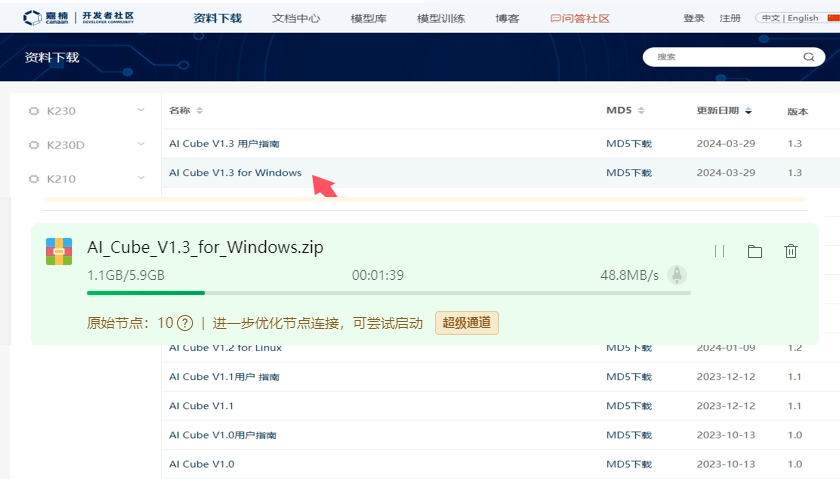The width and height of the screenshot is (840, 479).
Task: Expand the K230 category
Action: pyautogui.click(x=140, y=110)
